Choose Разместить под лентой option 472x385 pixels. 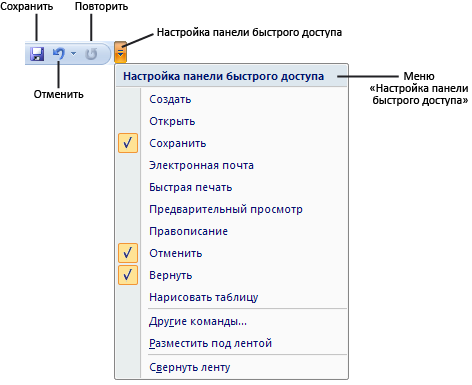coord(231,343)
